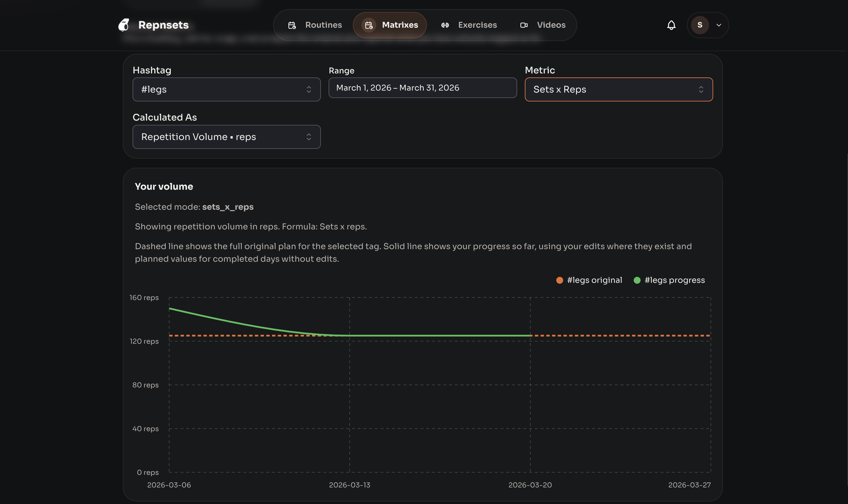Screen dimensions: 848x504
Task: Expand the account menu chevron
Action: coord(719,25)
